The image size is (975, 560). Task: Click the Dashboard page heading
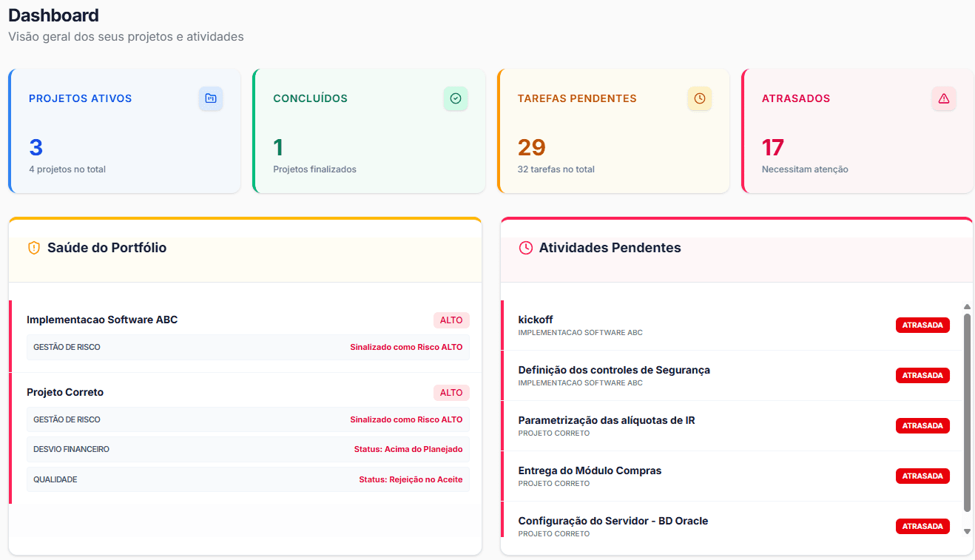click(x=53, y=15)
